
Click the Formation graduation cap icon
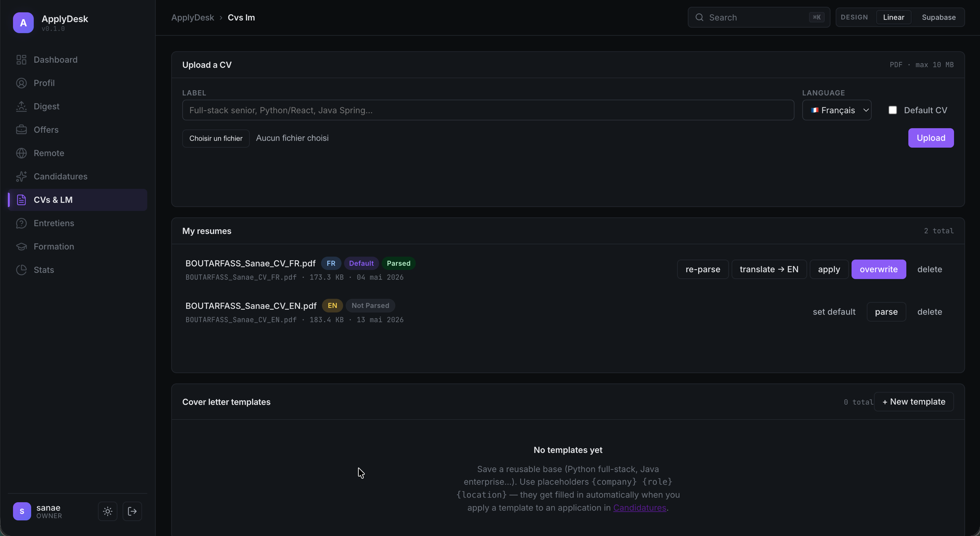point(21,246)
